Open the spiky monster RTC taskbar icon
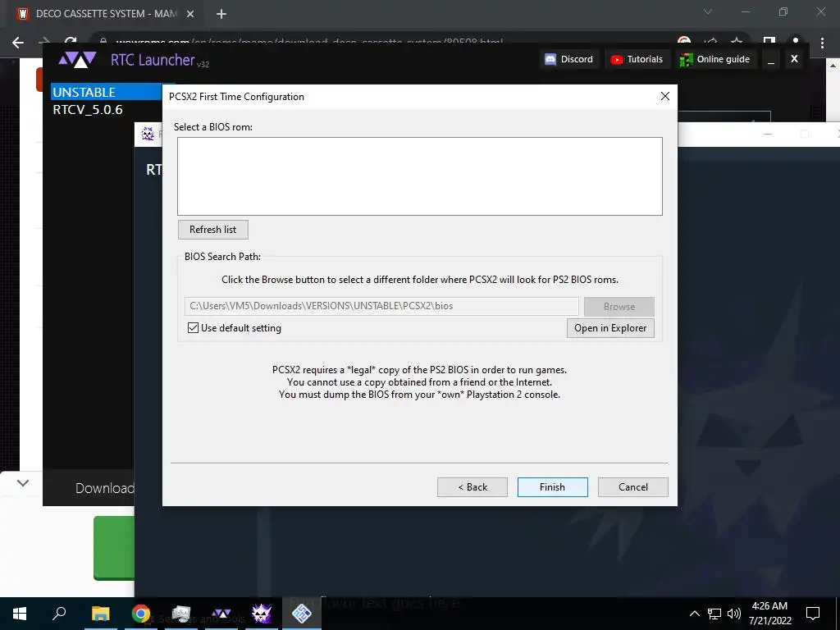 262,614
